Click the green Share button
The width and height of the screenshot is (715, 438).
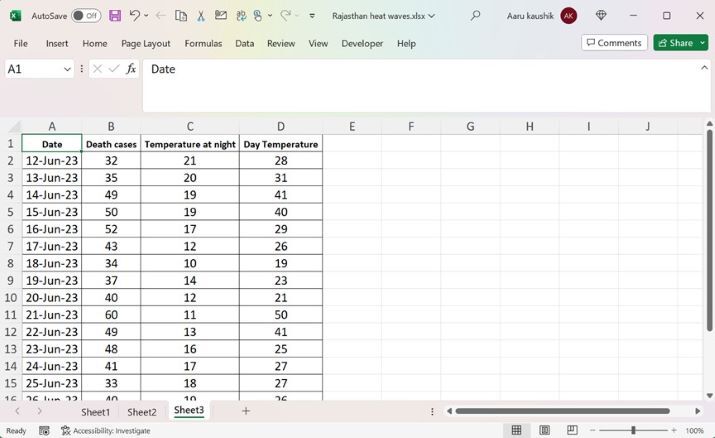(x=676, y=43)
